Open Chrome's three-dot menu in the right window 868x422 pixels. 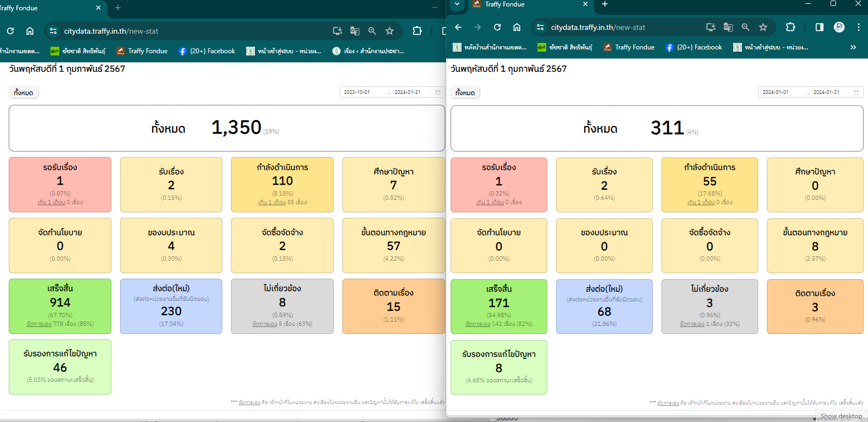pyautogui.click(x=859, y=27)
